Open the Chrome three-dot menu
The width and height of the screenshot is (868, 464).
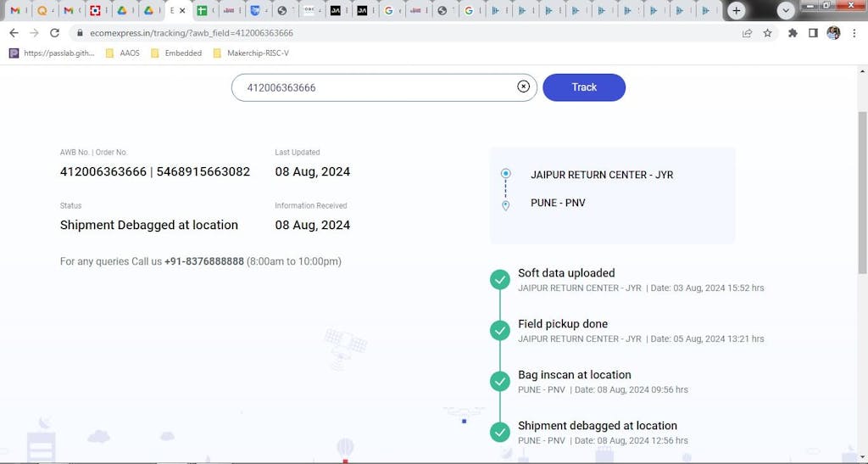click(x=854, y=33)
